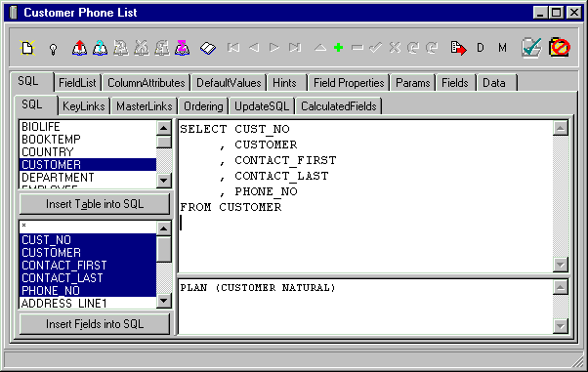Select BIOLIFE in the table list
Screen dimensions: 588x372
point(88,127)
